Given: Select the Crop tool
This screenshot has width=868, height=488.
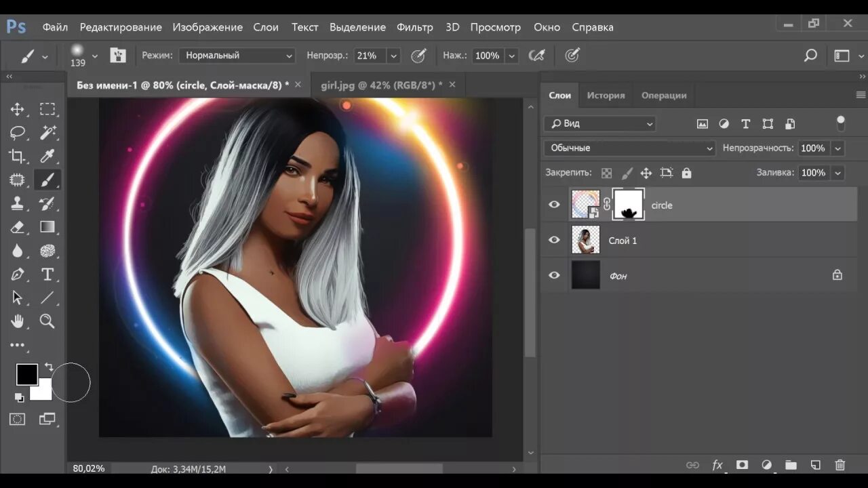Looking at the screenshot, I should [18, 157].
